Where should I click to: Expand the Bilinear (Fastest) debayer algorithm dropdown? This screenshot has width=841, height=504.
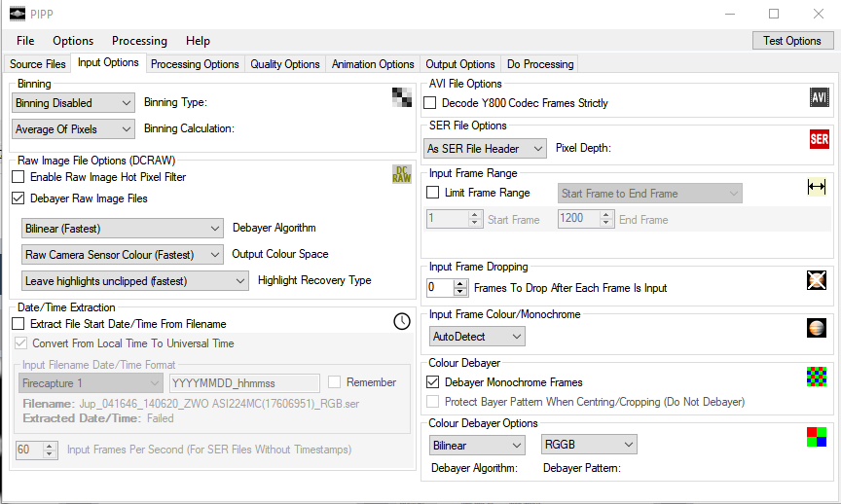point(123,229)
